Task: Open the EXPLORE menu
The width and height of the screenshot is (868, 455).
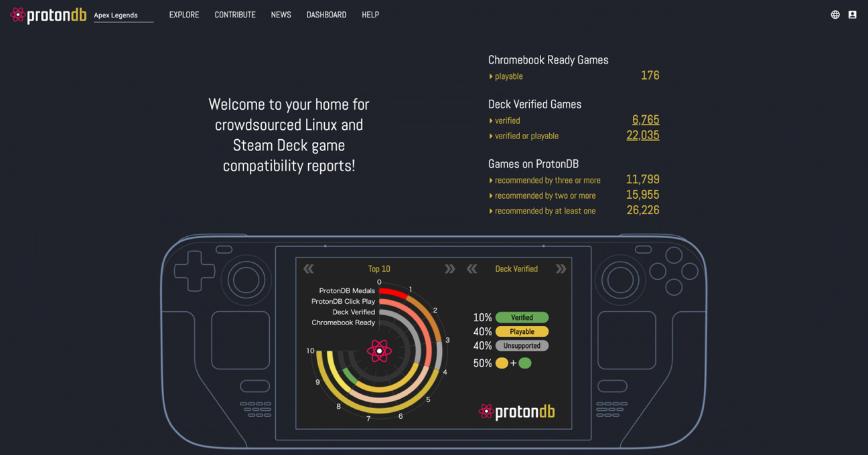Action: click(x=184, y=14)
